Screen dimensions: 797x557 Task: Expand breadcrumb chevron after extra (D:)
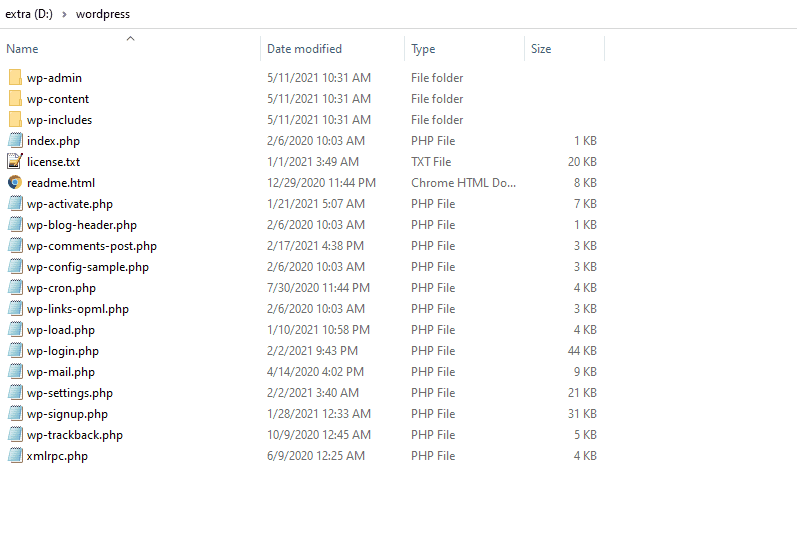pos(64,14)
